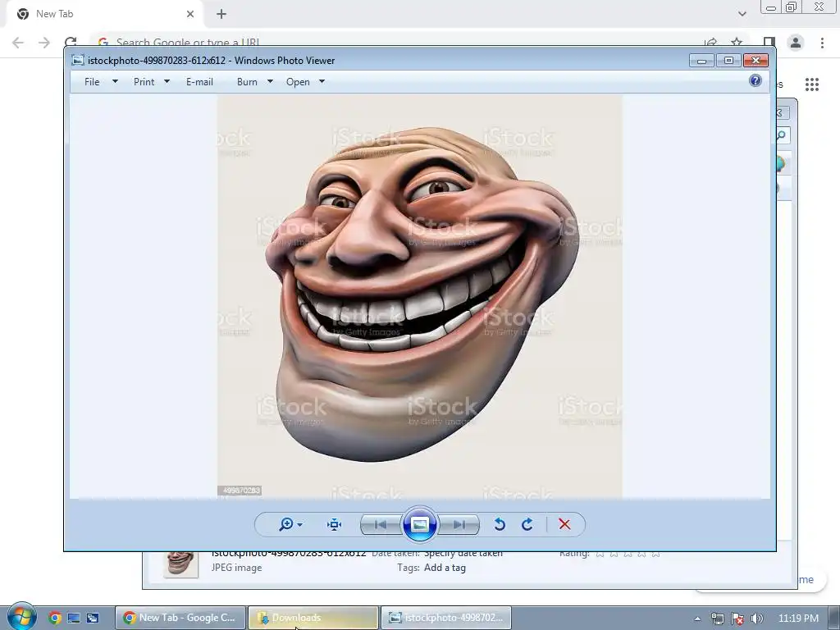Switch to New Tab - Google Chrome taskbar button
The image size is (840, 630).
[180, 618]
